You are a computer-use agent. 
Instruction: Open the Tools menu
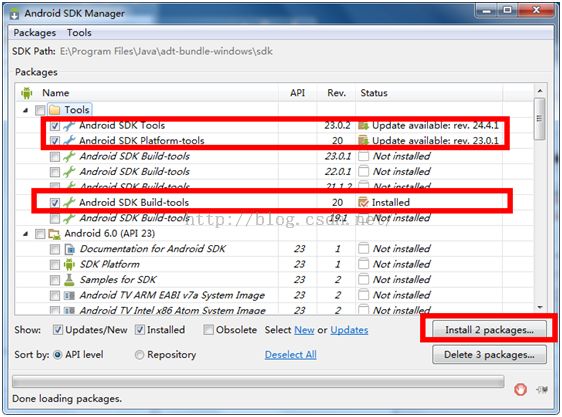(79, 33)
